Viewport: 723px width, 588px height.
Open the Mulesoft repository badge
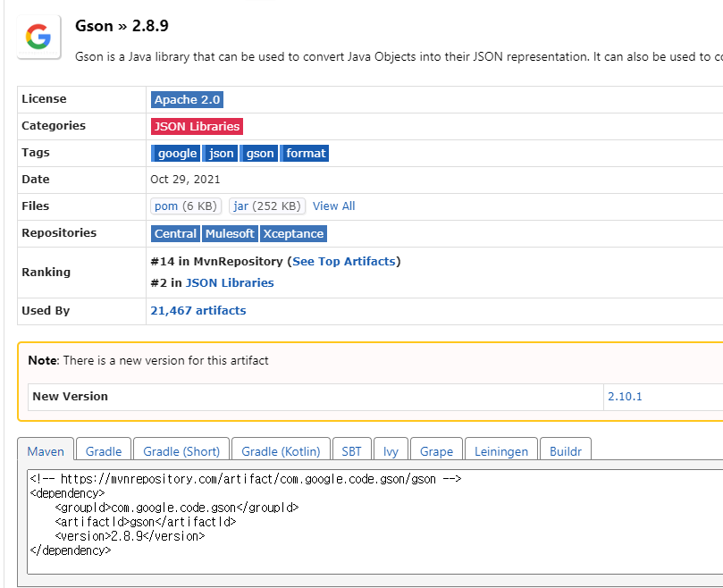tap(230, 234)
